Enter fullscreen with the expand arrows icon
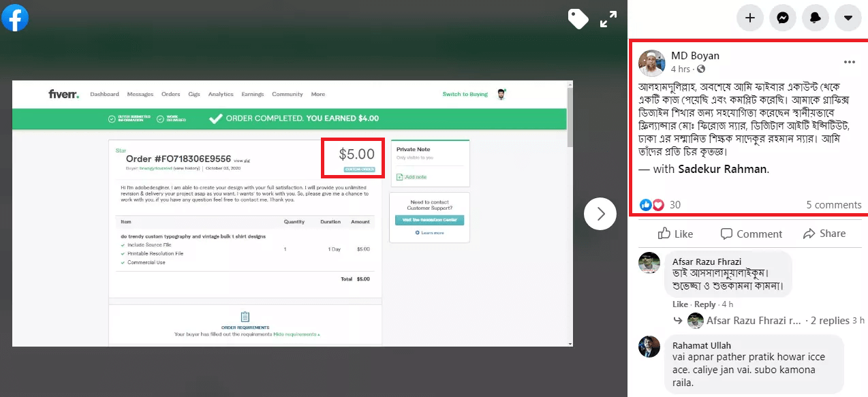Image resolution: width=868 pixels, height=397 pixels. (608, 20)
